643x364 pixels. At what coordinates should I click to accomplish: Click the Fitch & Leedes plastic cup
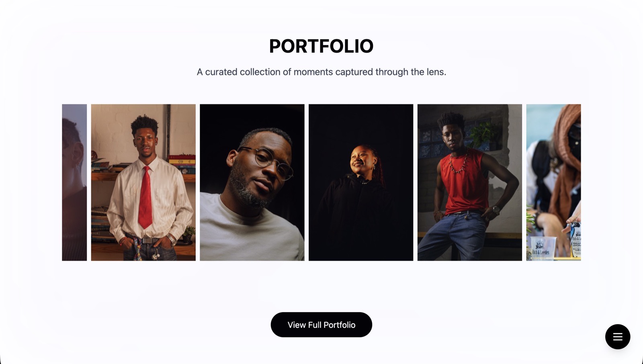coord(543,248)
